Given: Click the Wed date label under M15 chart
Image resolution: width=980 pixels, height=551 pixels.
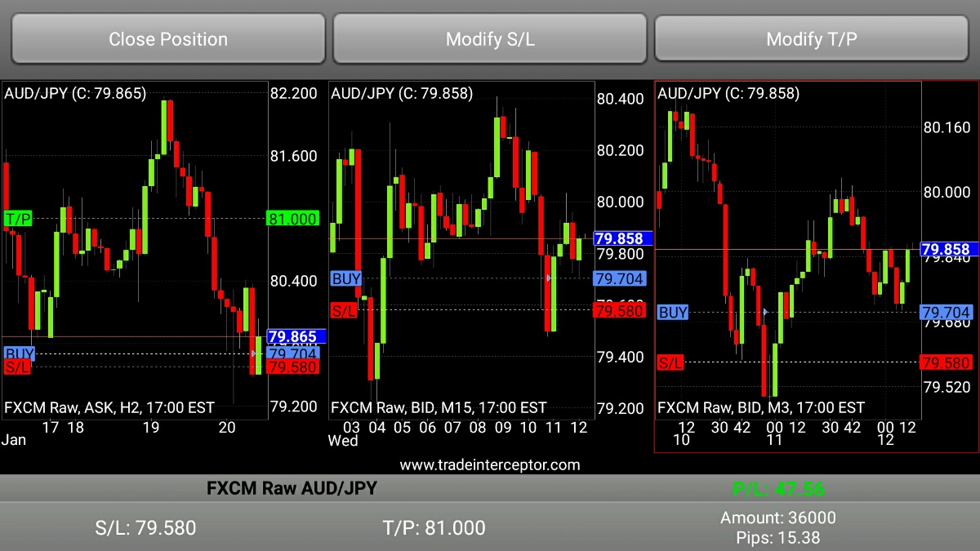Looking at the screenshot, I should tap(342, 441).
